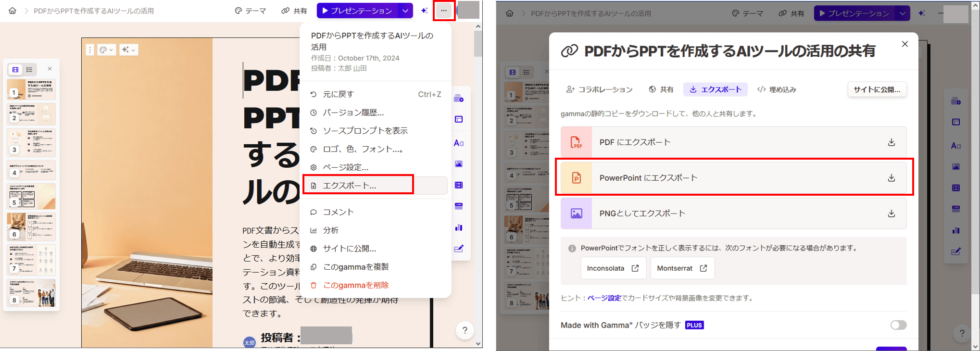Click PDF にエクスポート
Viewport: 980px width, 351px height.
coord(733,142)
